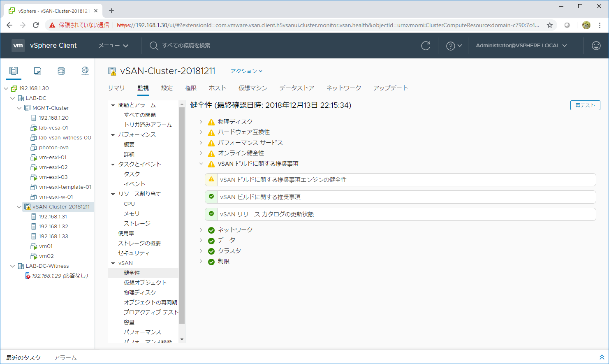Click the 再テスト button
The image size is (609, 364).
(585, 105)
